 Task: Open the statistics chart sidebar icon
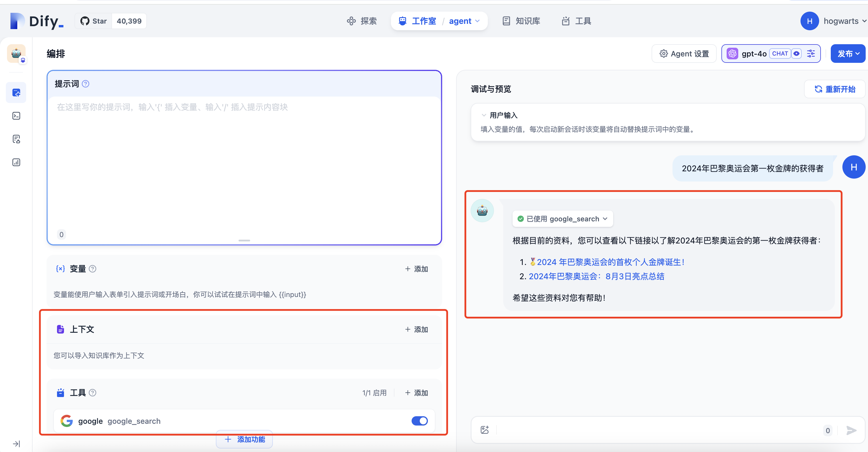pyautogui.click(x=16, y=162)
